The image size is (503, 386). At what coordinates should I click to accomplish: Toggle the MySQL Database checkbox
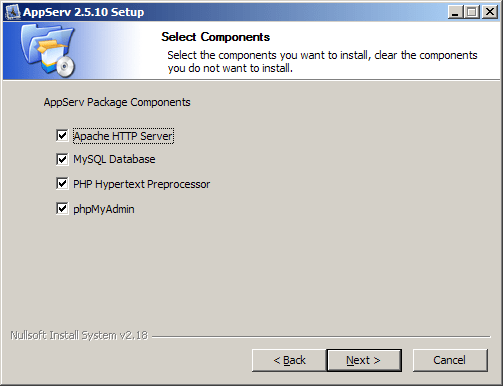tap(62, 159)
